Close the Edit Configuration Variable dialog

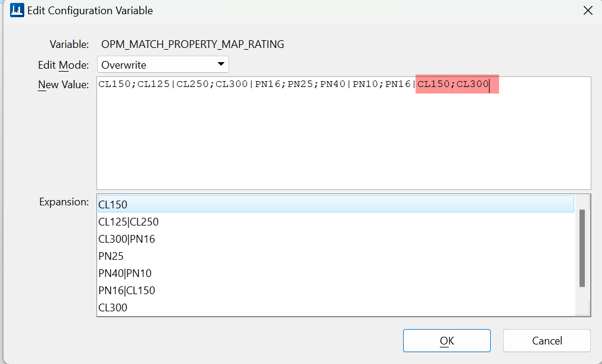tap(588, 10)
